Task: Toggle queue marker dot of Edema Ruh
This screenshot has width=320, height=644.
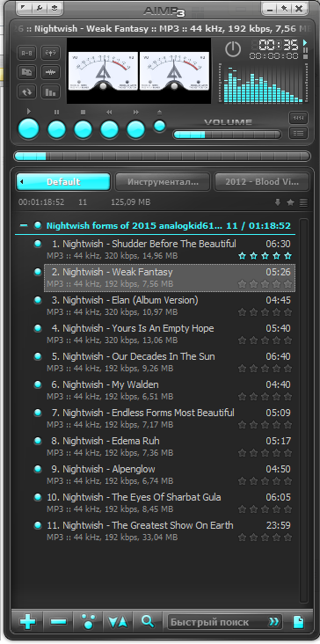Action: click(x=38, y=441)
